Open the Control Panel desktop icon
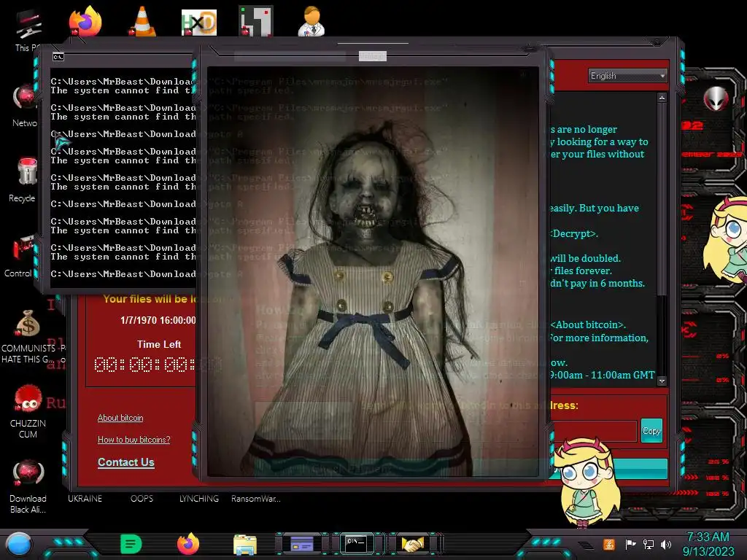Viewport: 747px width, 560px height. pyautogui.click(x=24, y=249)
